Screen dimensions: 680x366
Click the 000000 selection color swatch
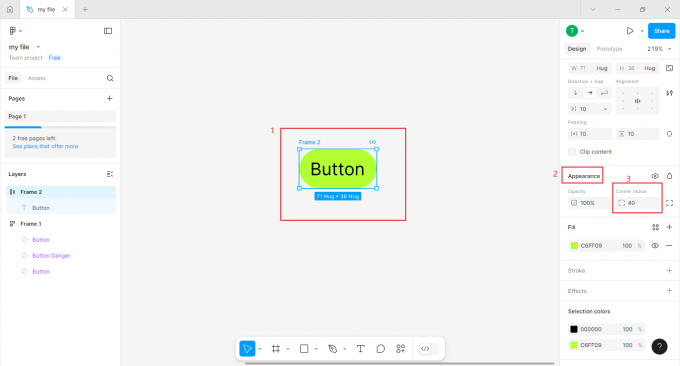574,329
